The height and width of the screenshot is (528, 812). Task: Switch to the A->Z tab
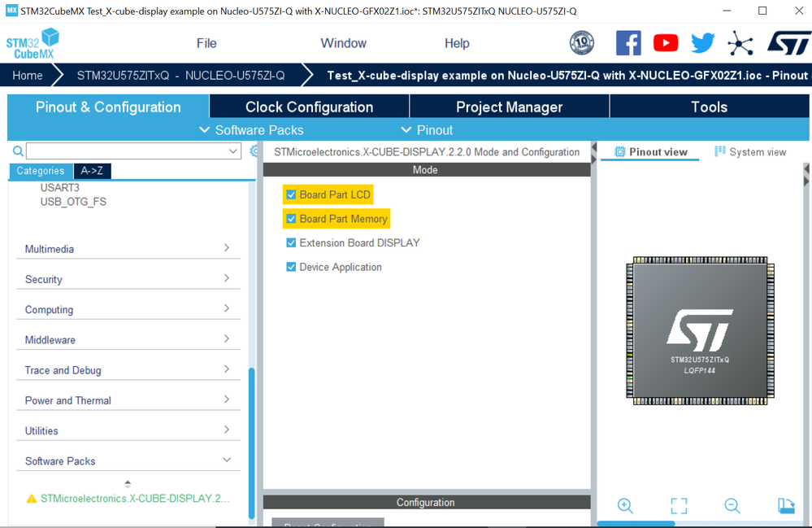pyautogui.click(x=92, y=171)
